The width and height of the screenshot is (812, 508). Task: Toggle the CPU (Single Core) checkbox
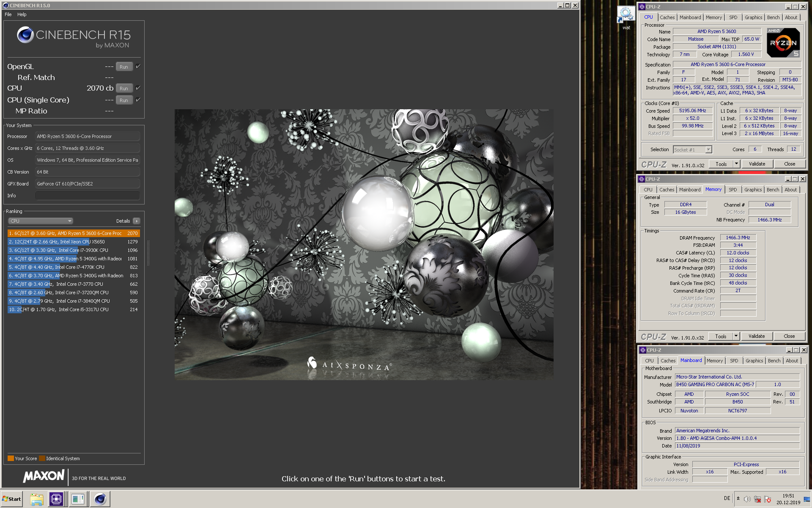tap(138, 100)
